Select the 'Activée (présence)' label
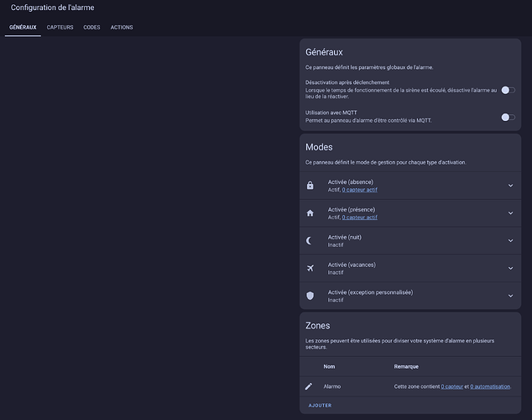 pyautogui.click(x=352, y=209)
